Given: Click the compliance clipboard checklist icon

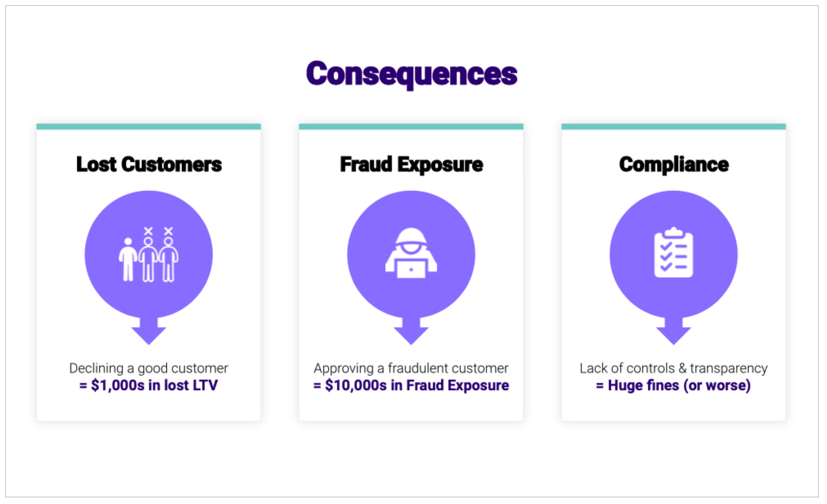Looking at the screenshot, I should pyautogui.click(x=673, y=253).
